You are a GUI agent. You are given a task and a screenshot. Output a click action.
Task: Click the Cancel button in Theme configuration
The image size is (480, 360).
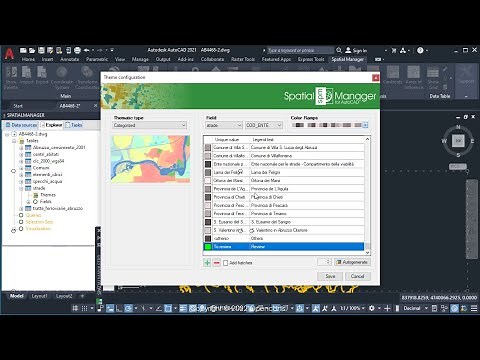click(x=357, y=276)
